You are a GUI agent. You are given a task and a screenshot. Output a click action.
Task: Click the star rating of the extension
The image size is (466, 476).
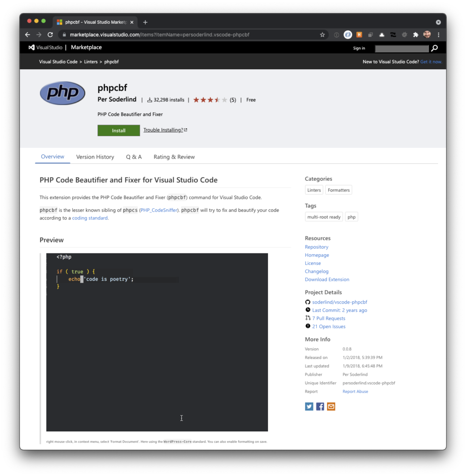210,100
